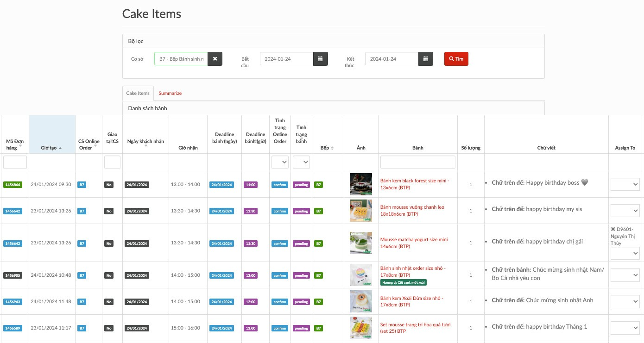This screenshot has width=644, height=343.
Task: Remove assigned D9601-Nguyễn Thị Thùy with X
Action: (613, 229)
